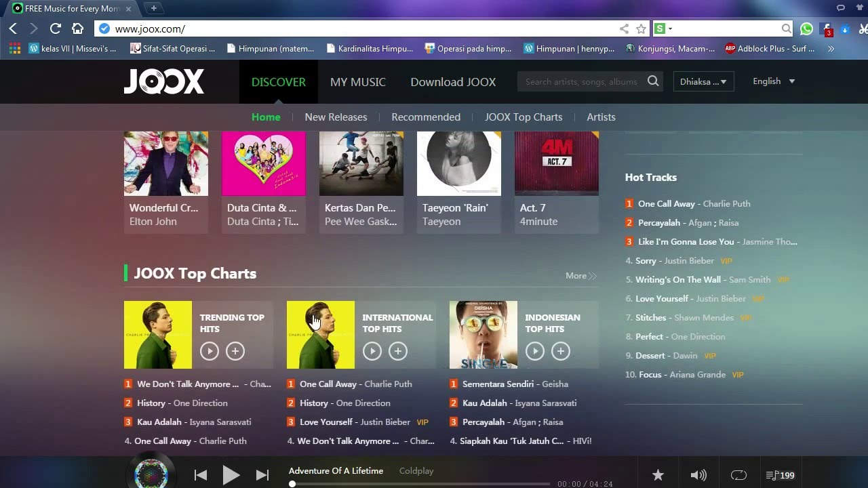Viewport: 868px width, 488px height.
Task: Show more bookmarks with chevron
Action: click(x=831, y=49)
